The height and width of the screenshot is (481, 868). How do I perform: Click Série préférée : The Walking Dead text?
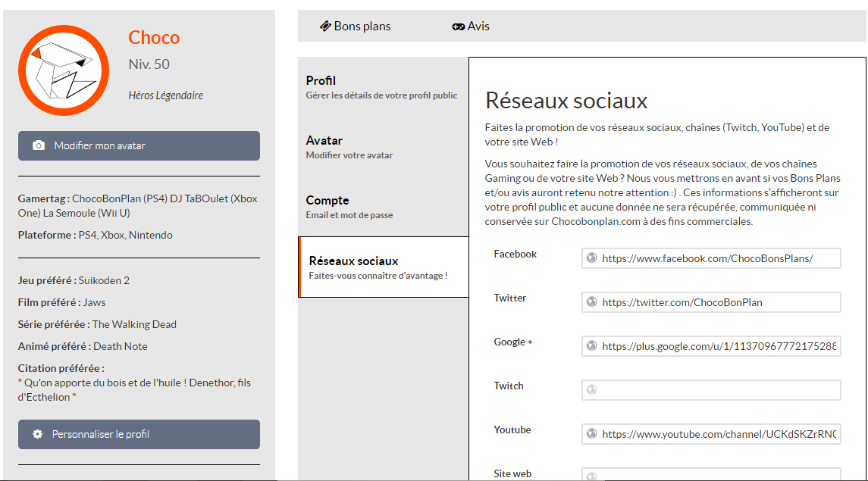[x=97, y=324]
